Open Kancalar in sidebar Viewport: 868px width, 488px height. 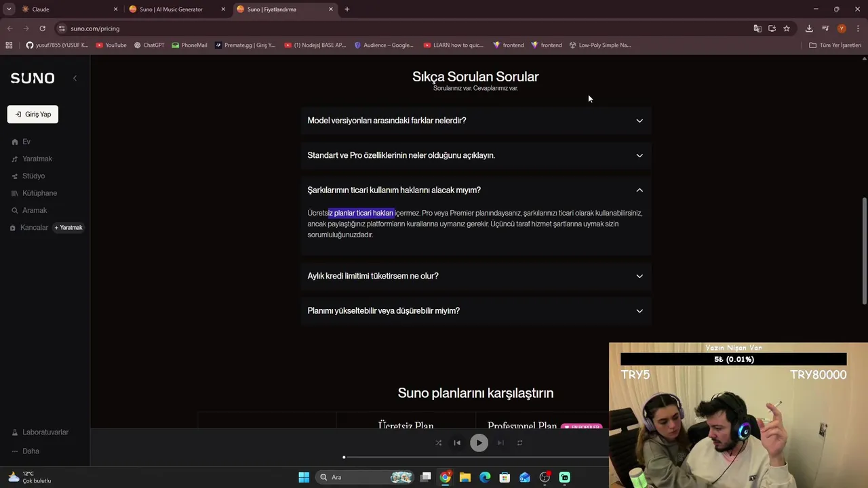(x=29, y=228)
